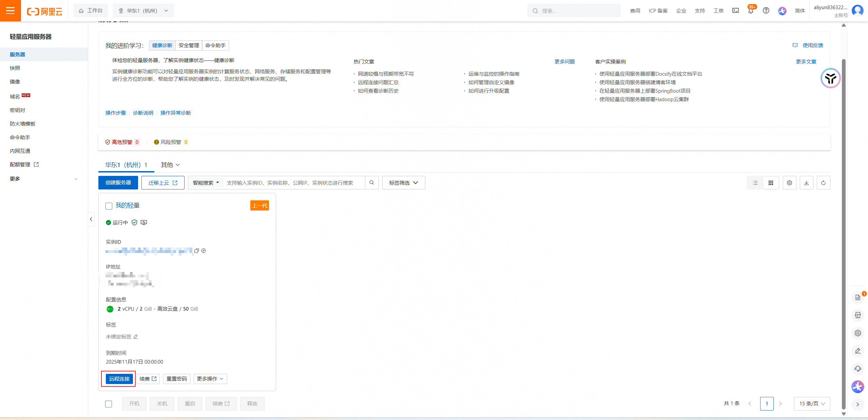The width and height of the screenshot is (868, 420).
Task: Select the 安全管理 tab
Action: (189, 45)
